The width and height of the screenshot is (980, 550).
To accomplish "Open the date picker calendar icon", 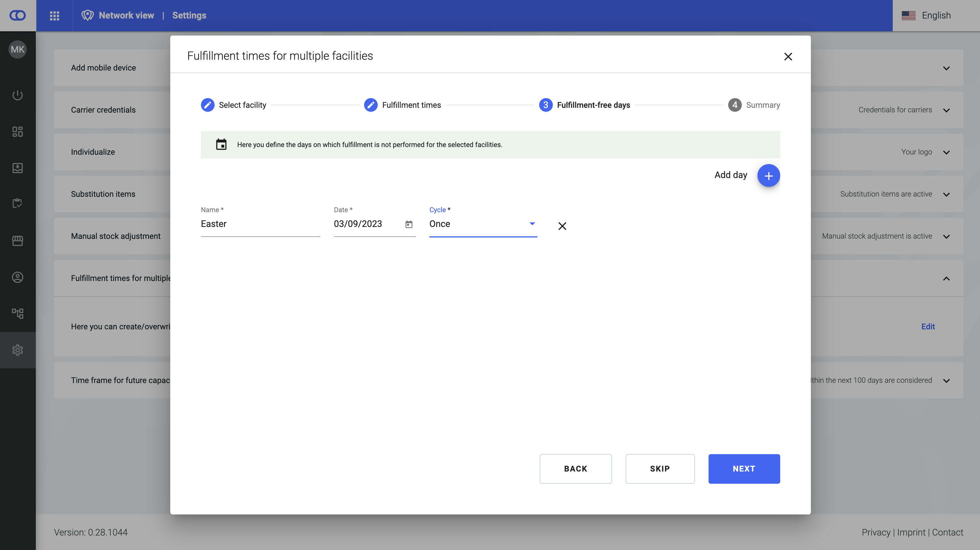I will (409, 224).
